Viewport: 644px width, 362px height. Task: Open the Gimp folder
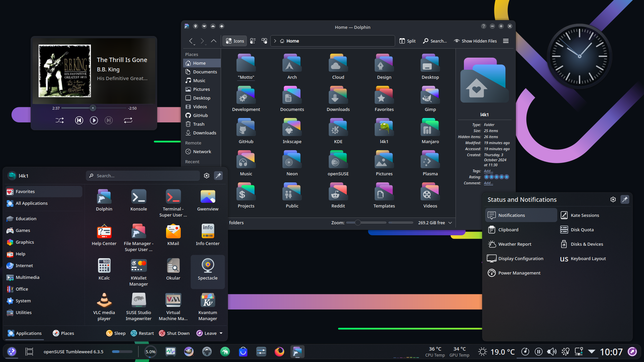(x=430, y=99)
